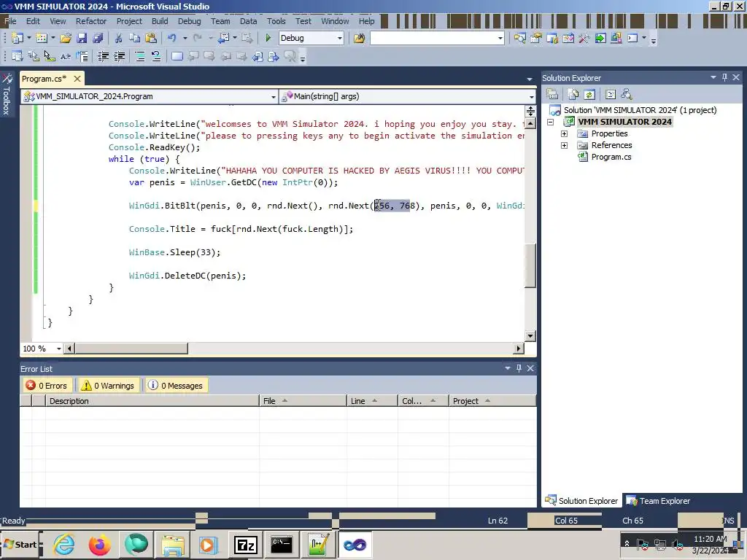
Task: Open Solution Explorer from the main toolbar icon
Action: 519,38
